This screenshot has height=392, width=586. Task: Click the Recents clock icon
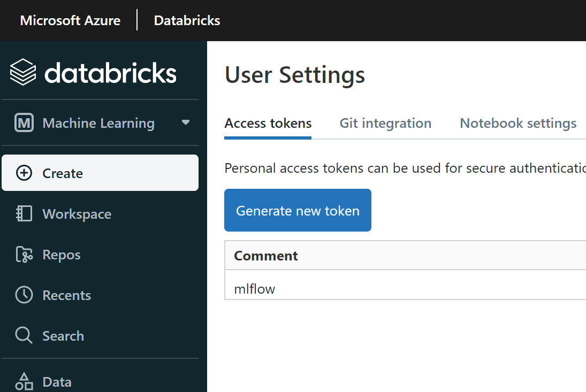[24, 295]
